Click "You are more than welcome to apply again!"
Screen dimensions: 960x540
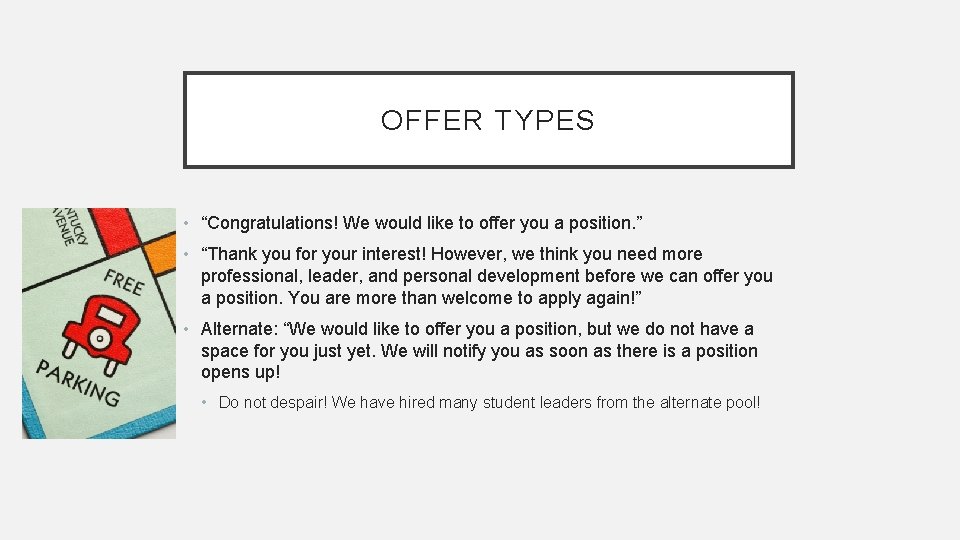click(x=465, y=298)
